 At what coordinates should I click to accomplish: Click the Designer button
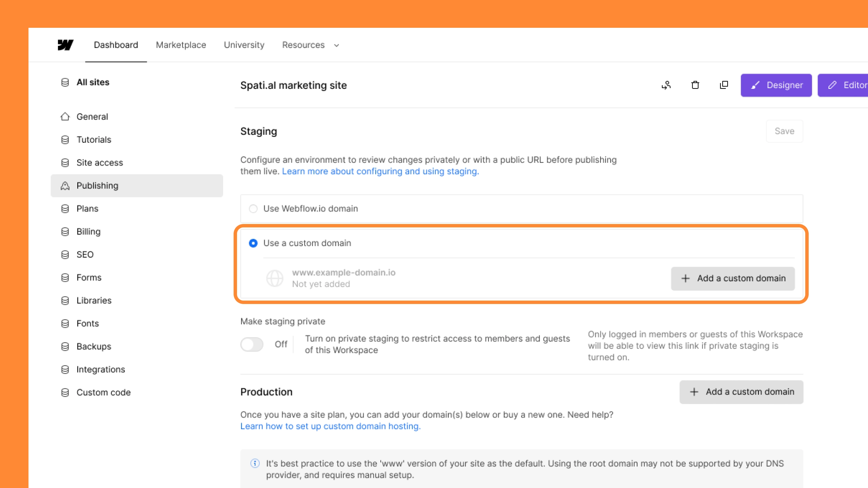(x=776, y=85)
